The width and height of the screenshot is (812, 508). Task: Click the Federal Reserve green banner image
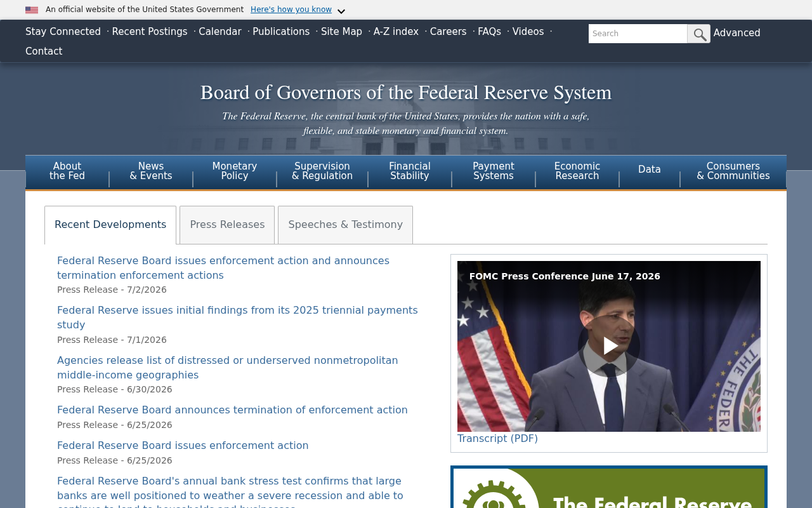609,488
